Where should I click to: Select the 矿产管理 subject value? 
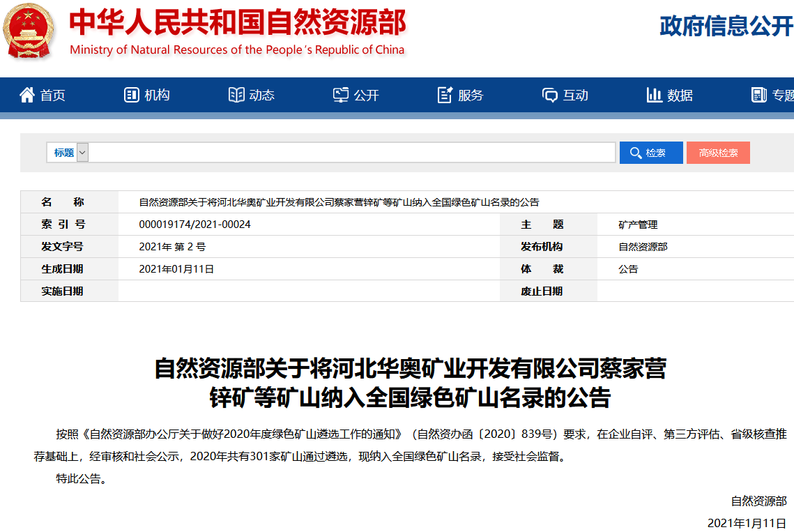(638, 225)
